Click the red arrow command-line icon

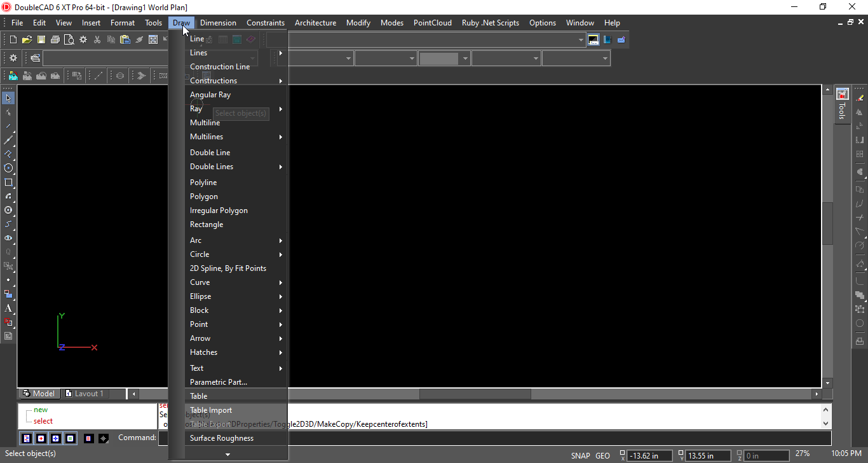(x=41, y=438)
